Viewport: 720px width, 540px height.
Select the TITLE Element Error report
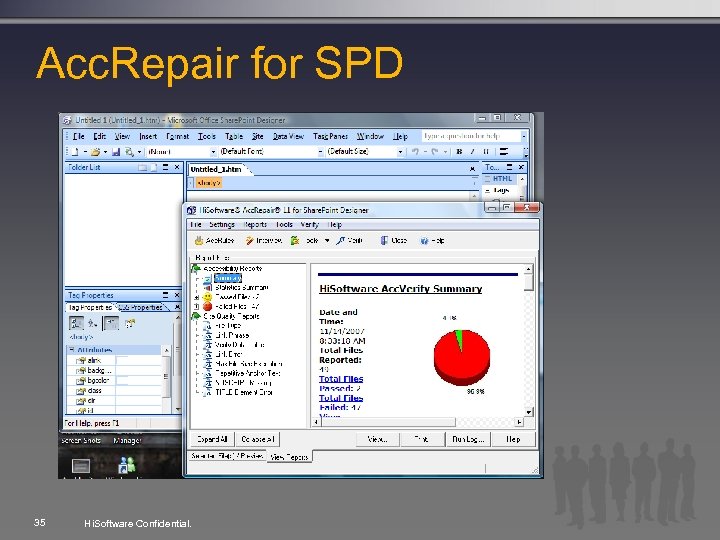click(x=244, y=393)
